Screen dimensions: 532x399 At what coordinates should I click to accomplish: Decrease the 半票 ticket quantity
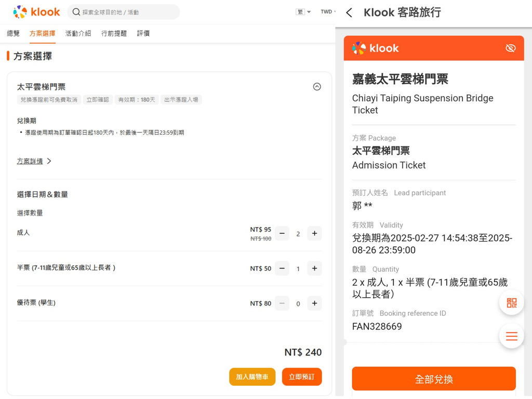tap(282, 269)
